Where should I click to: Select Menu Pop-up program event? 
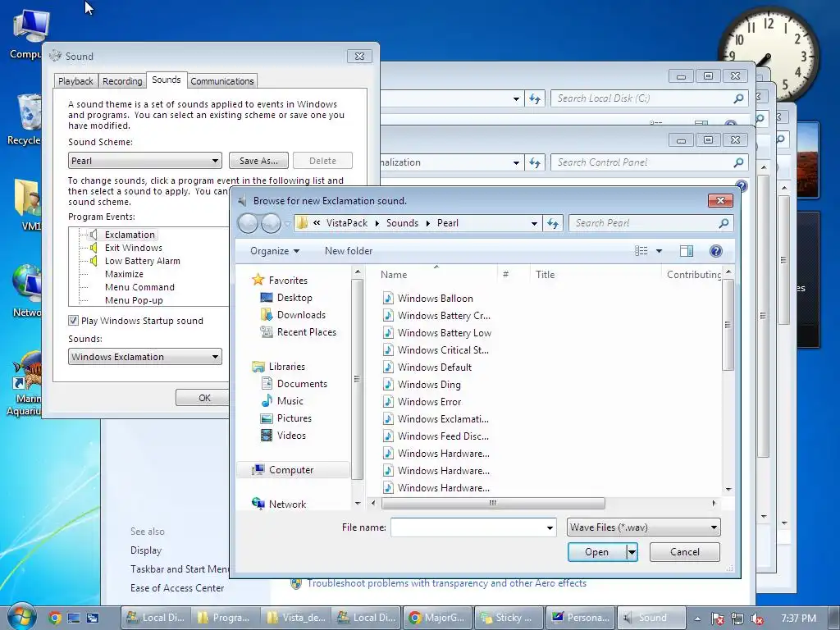(134, 300)
